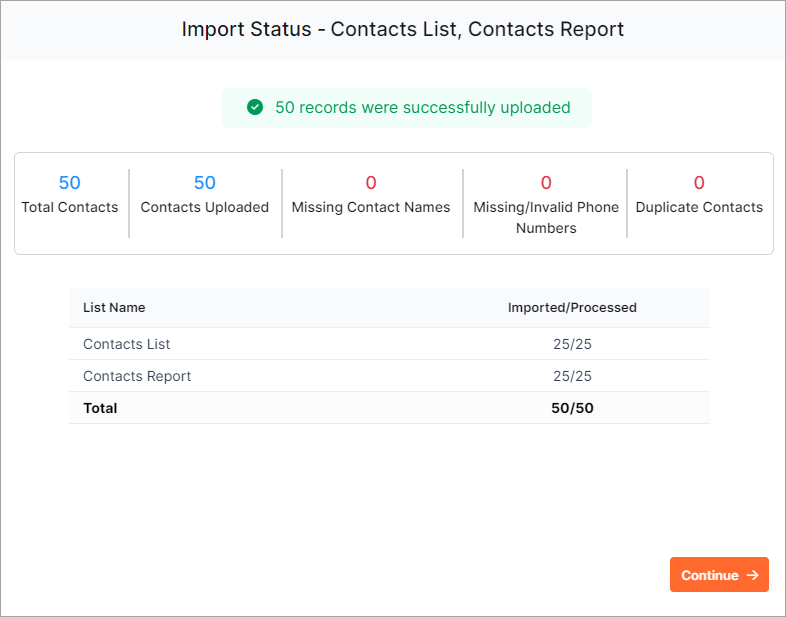This screenshot has height=617, width=786.
Task: Click the Duplicate Contacts label text
Action: (x=699, y=207)
